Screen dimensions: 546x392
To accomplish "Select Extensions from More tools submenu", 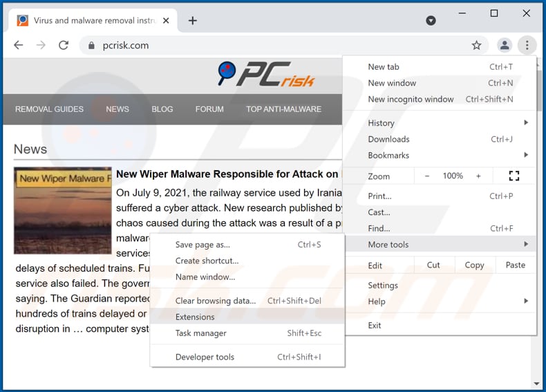I will (195, 317).
